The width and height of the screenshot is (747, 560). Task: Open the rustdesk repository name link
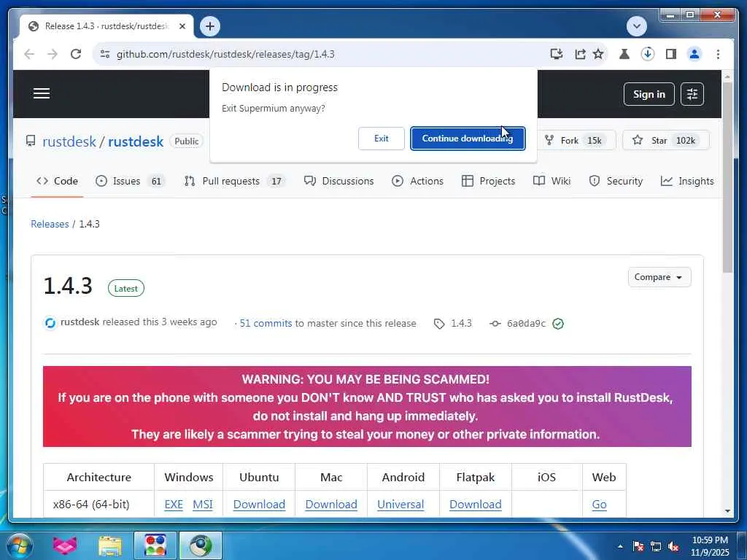coord(136,141)
